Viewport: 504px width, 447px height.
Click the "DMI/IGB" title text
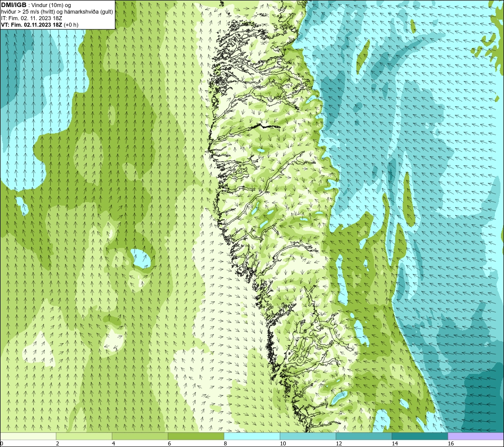point(14,5)
